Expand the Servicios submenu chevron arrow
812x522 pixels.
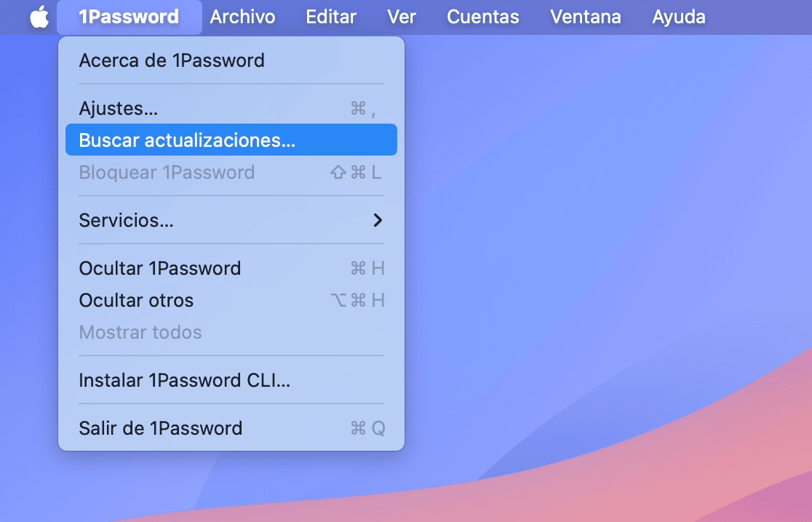tap(377, 220)
